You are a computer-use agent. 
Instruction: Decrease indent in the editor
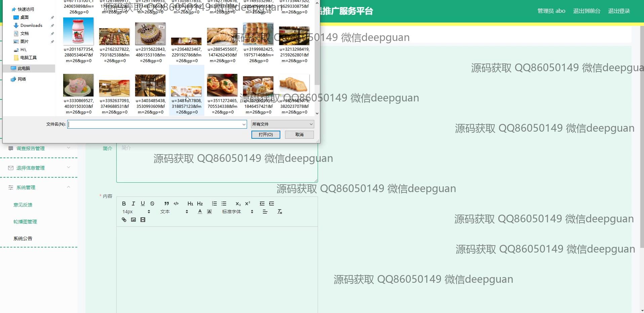[x=262, y=204]
